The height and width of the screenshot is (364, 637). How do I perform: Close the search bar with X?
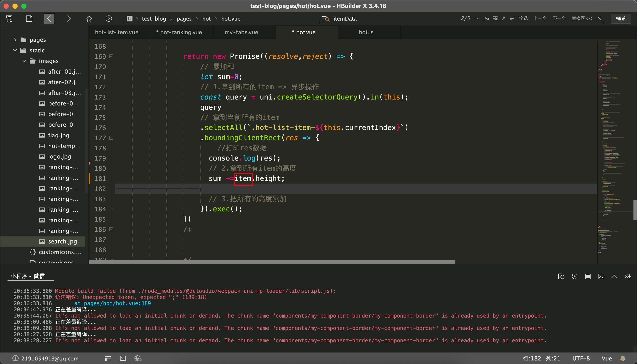coord(599,18)
